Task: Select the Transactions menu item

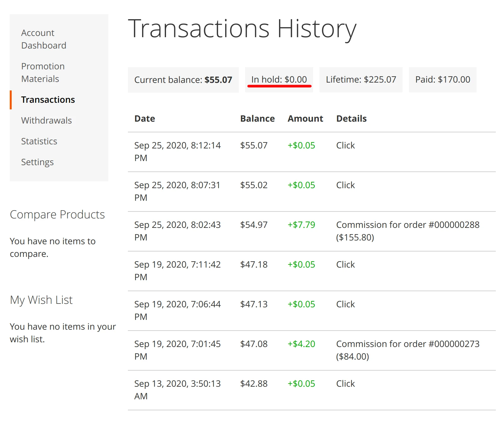Action: 48,99
